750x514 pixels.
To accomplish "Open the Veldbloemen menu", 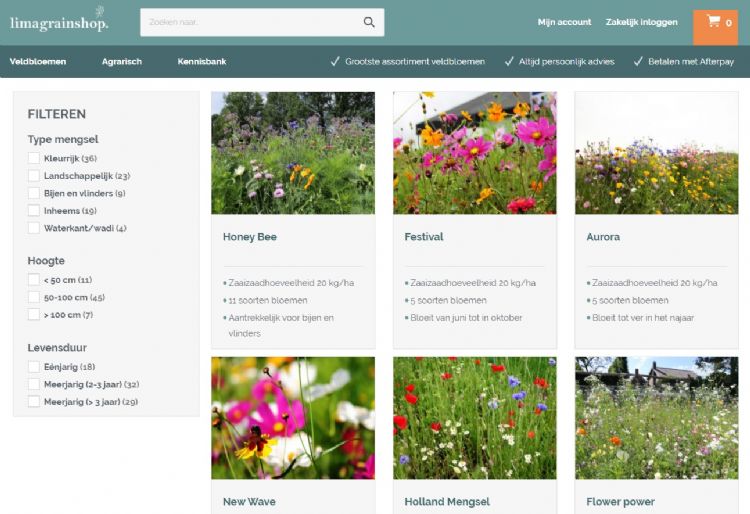I will point(38,61).
